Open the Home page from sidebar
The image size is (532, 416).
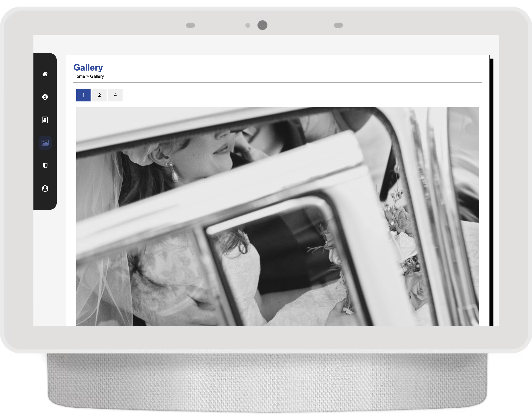click(x=45, y=74)
